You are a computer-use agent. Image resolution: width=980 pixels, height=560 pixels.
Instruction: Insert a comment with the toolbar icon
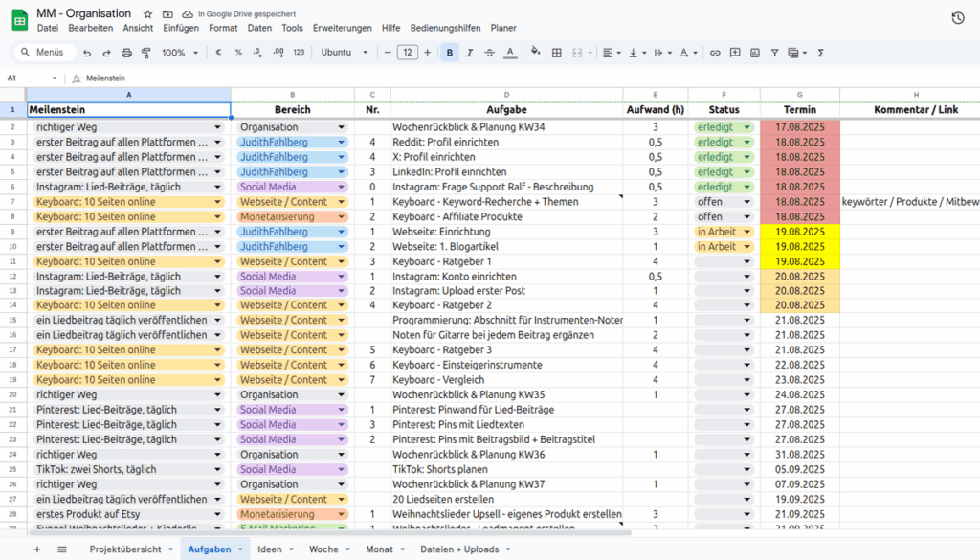click(735, 53)
